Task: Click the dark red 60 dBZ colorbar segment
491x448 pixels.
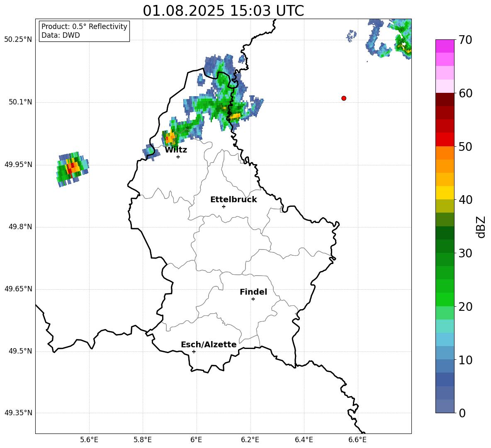Action: (x=445, y=99)
